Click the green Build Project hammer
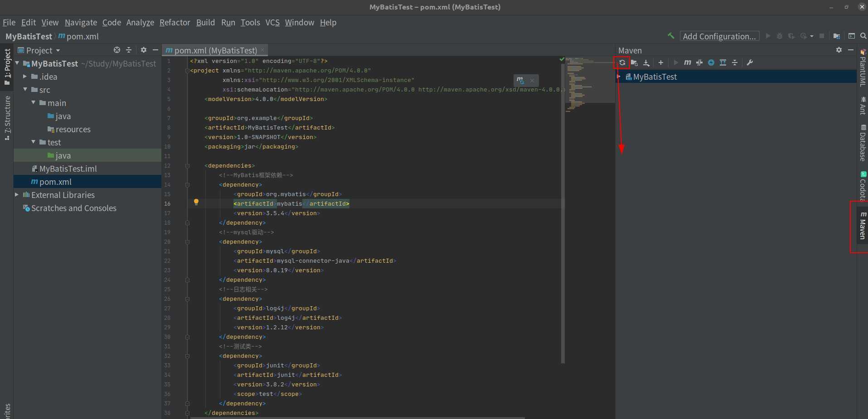868x419 pixels. 671,36
